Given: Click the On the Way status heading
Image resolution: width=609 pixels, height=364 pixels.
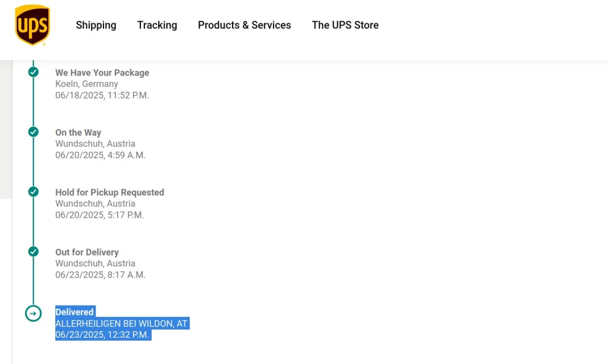Looking at the screenshot, I should tap(79, 133).
